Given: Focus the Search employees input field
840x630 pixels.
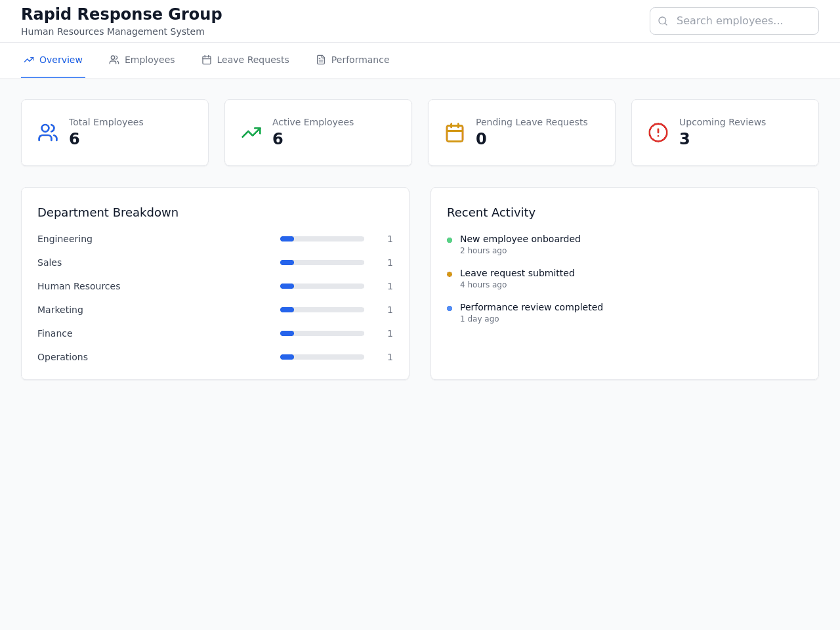Looking at the screenshot, I should click(734, 21).
